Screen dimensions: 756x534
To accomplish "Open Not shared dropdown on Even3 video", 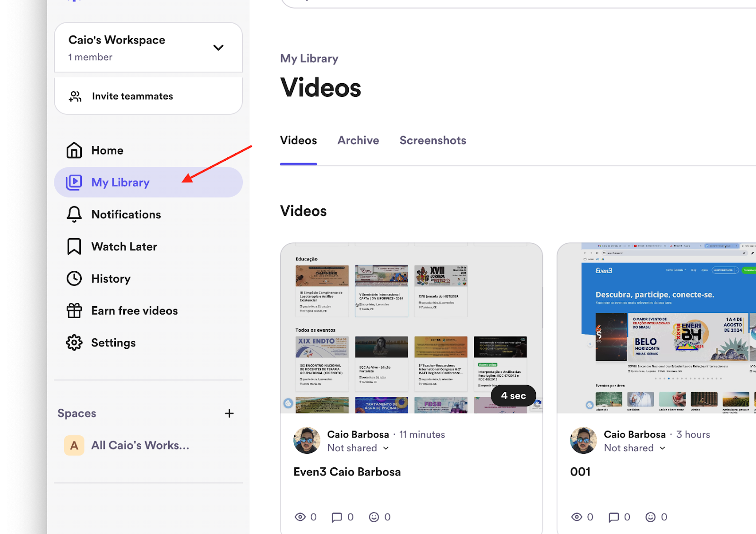I will click(358, 448).
